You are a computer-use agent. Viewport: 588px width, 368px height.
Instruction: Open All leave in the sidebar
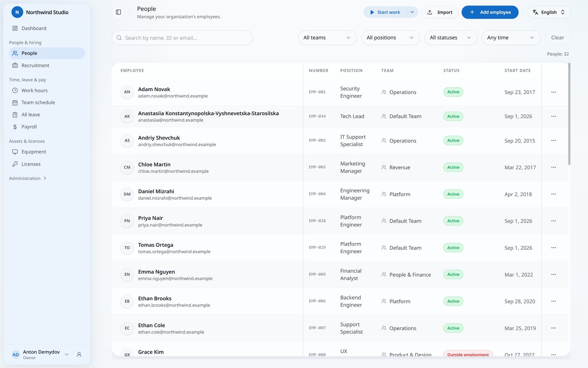click(x=47, y=115)
